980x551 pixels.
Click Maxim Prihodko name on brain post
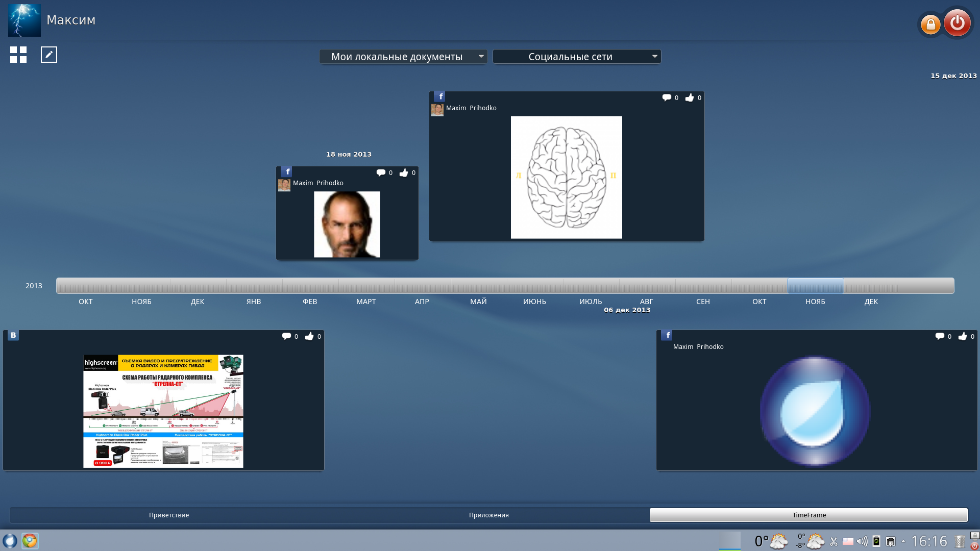coord(471,108)
